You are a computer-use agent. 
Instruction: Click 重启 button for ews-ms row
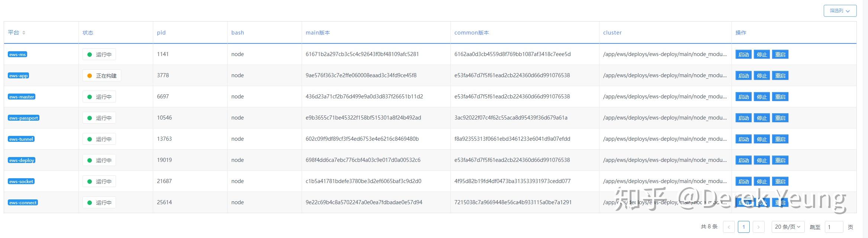(780, 55)
